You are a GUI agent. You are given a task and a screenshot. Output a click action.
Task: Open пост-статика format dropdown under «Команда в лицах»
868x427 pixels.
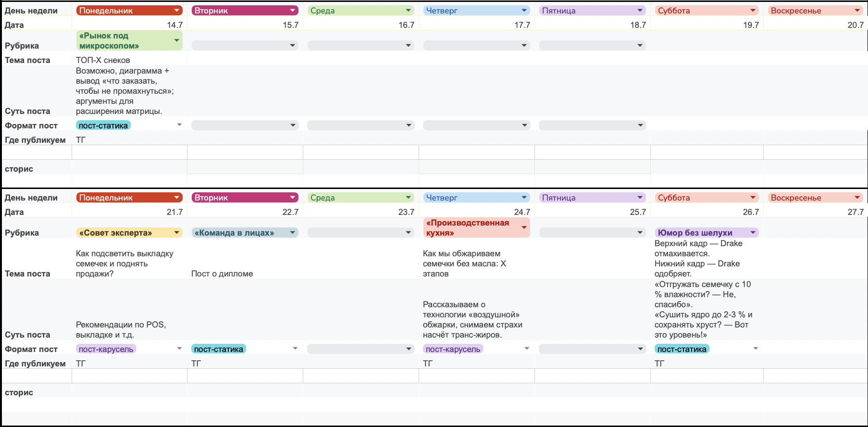click(295, 349)
